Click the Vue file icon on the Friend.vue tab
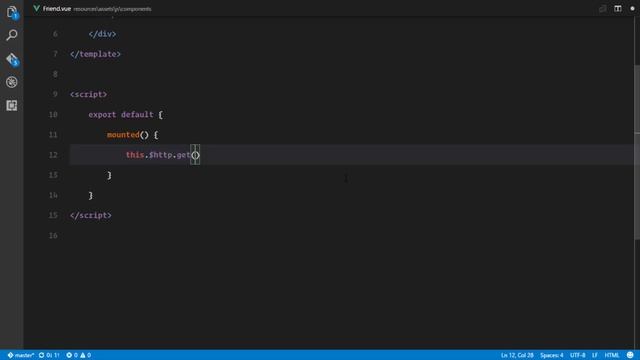 point(36,8)
